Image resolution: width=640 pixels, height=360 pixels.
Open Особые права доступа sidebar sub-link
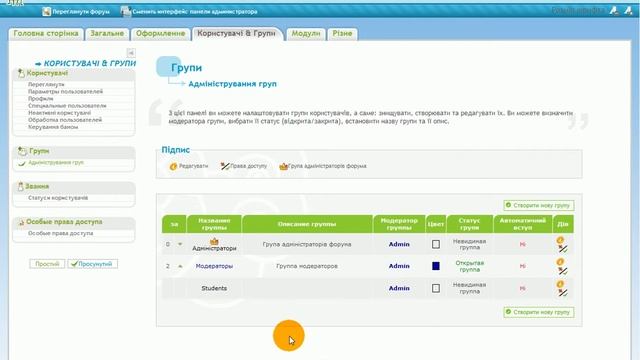60,233
